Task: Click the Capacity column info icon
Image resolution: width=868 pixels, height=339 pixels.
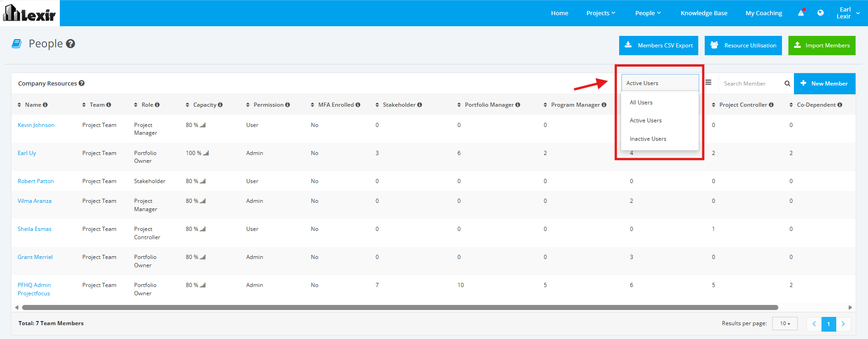Action: click(x=220, y=105)
